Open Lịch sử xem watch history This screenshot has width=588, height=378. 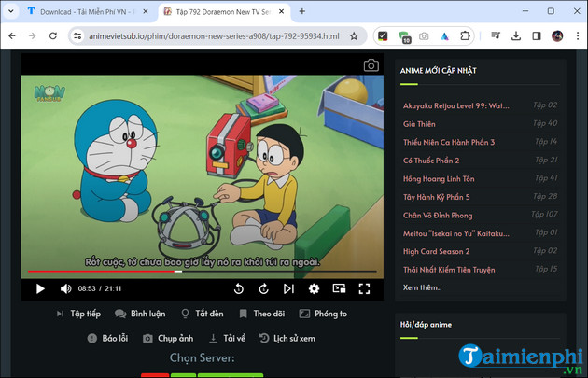(x=287, y=338)
